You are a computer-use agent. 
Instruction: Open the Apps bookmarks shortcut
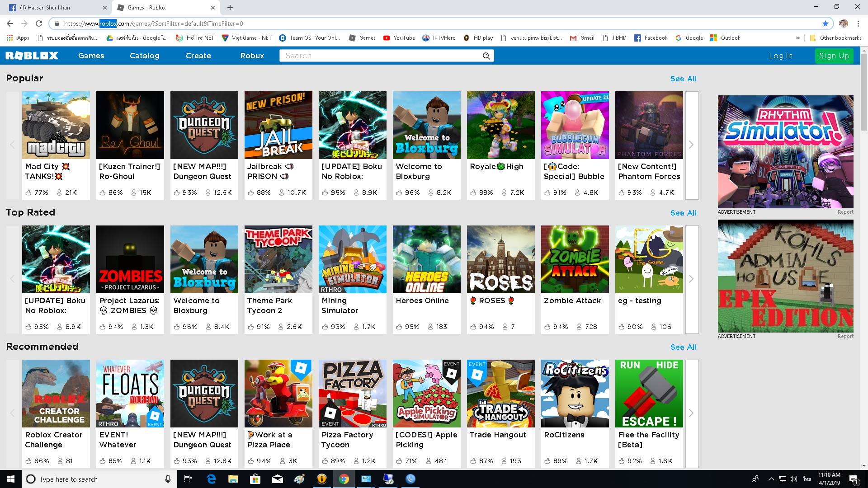(18, 38)
